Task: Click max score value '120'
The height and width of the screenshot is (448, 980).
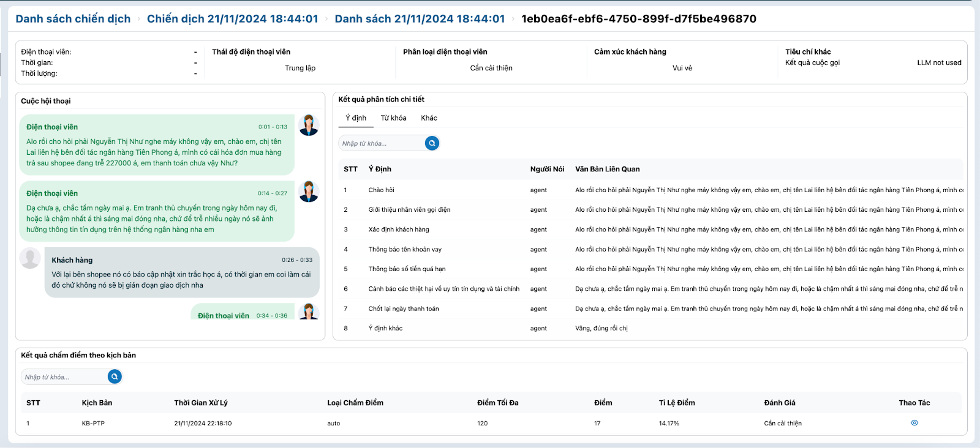Action: click(x=483, y=424)
